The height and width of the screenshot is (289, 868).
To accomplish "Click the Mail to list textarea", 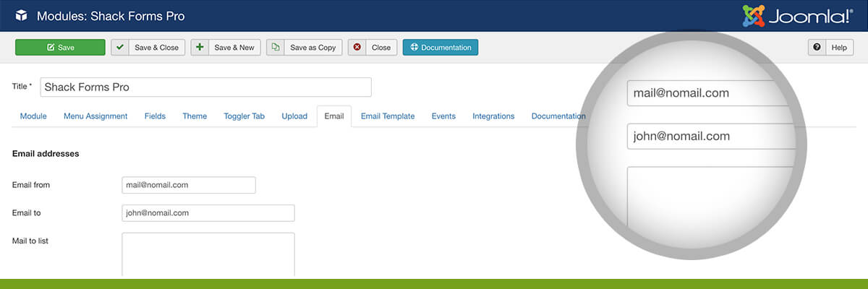I will (x=208, y=254).
